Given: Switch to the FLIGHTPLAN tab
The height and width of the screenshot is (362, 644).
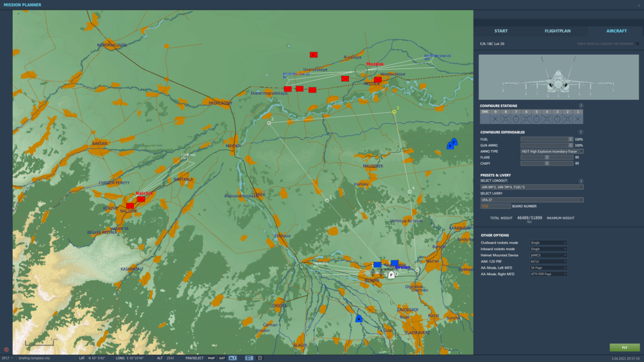Looking at the screenshot, I should pos(558,31).
